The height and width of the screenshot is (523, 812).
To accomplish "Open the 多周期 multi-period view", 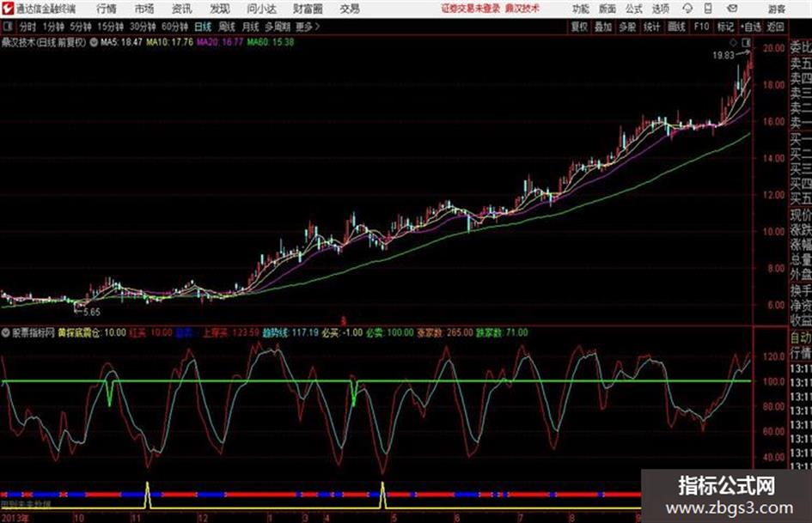I will (x=278, y=27).
